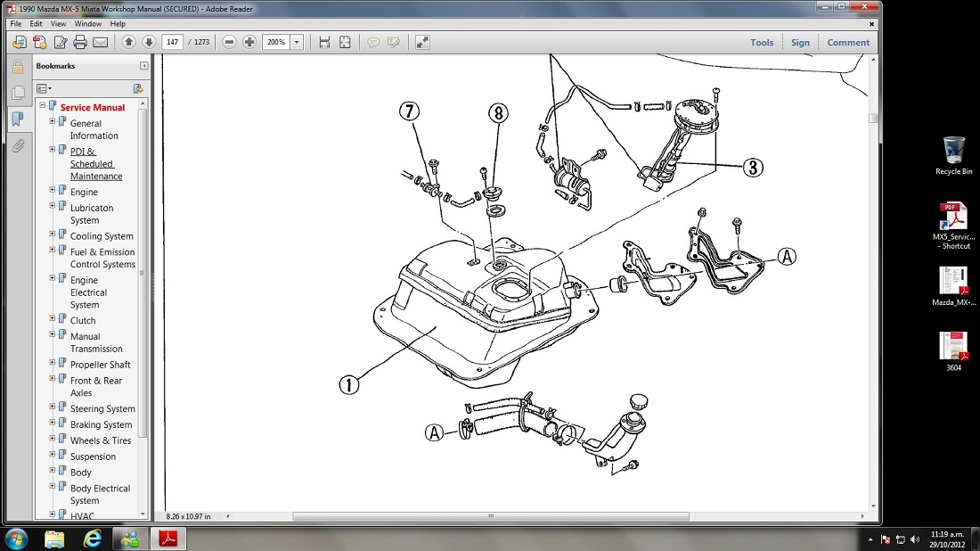The height and width of the screenshot is (551, 980).
Task: Open the Attachments paperclip panel
Action: 18,145
